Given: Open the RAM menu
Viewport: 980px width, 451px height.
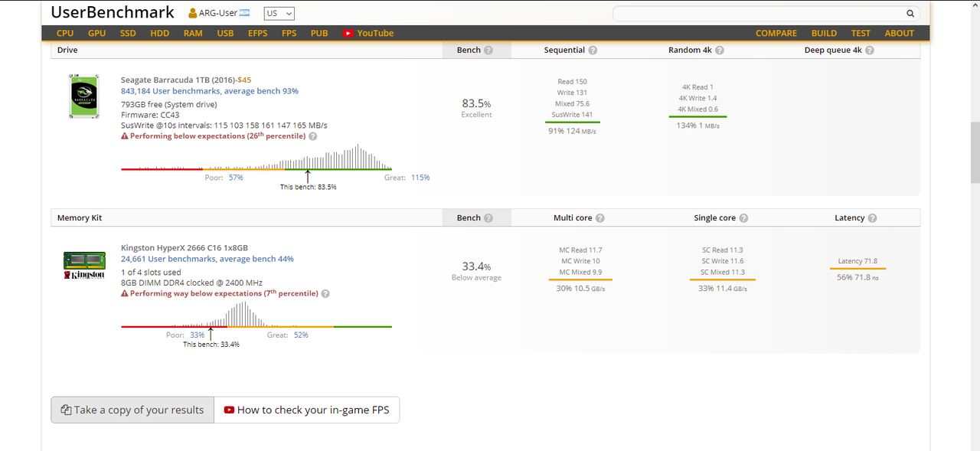Looking at the screenshot, I should click(193, 33).
